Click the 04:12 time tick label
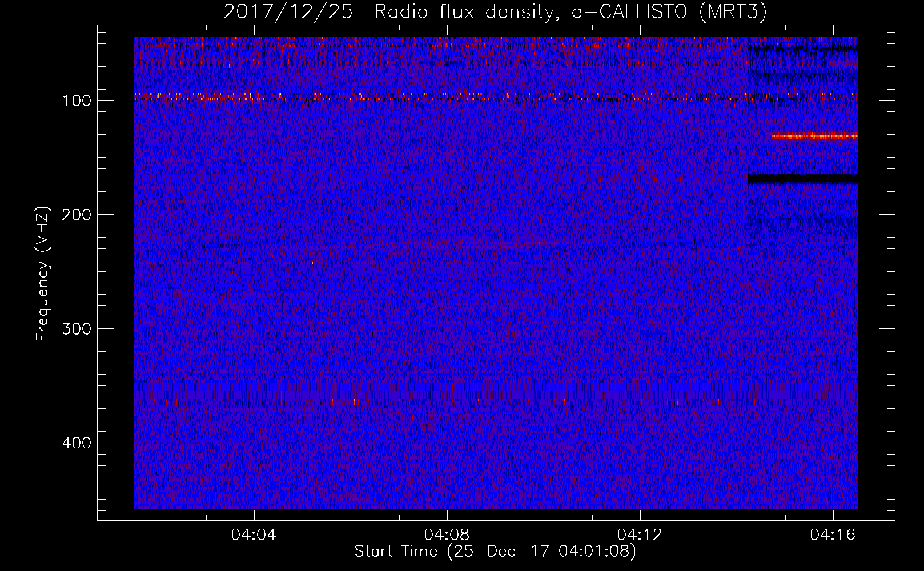Viewport: 924px width, 571px height. 640,535
